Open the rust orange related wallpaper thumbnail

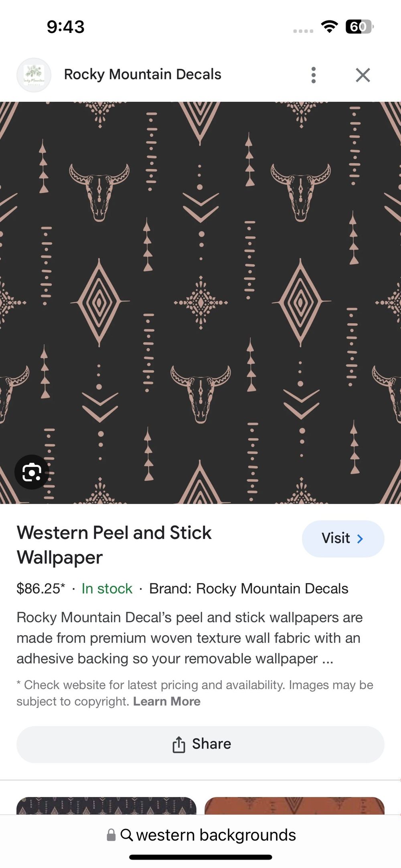tap(294, 806)
